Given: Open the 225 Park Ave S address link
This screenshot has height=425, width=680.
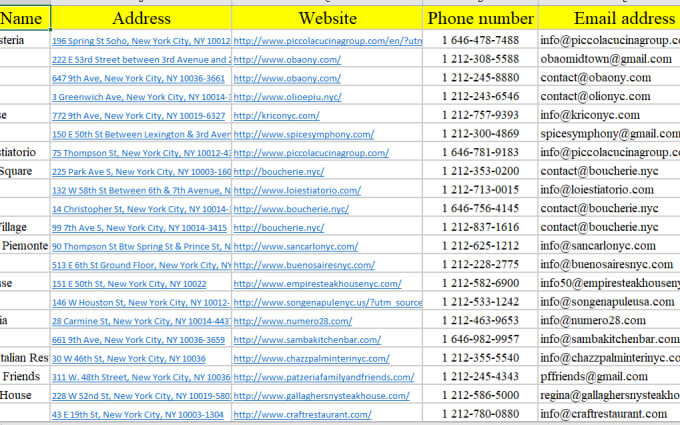Looking at the screenshot, I should coord(141,172).
